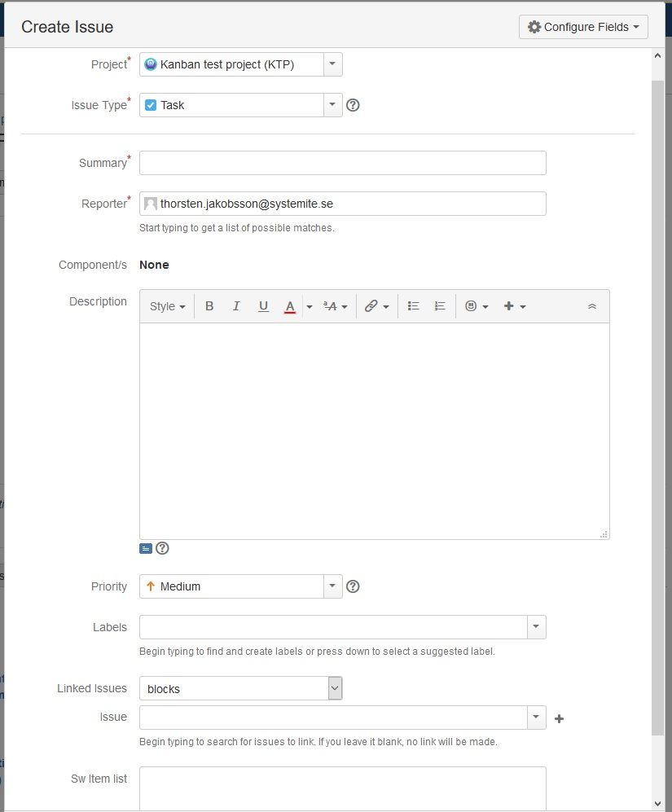Click the Labels input field
This screenshot has width=672, height=812.
[x=333, y=627]
